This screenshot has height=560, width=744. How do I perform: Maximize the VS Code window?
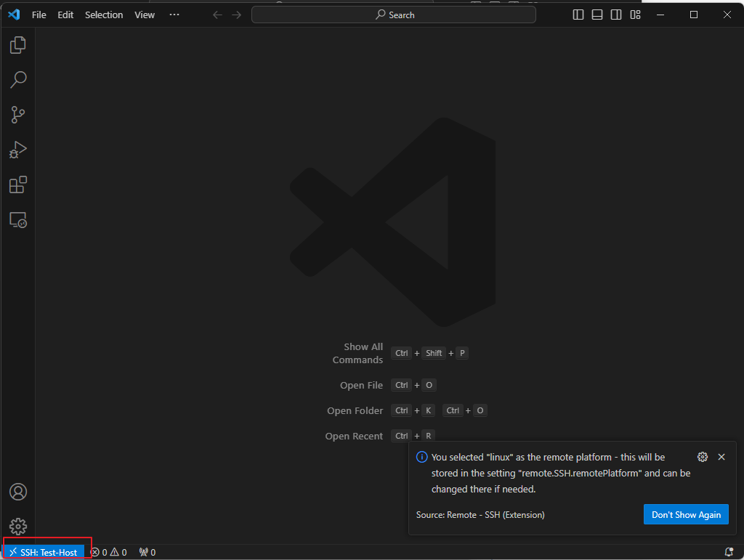pyautogui.click(x=694, y=15)
